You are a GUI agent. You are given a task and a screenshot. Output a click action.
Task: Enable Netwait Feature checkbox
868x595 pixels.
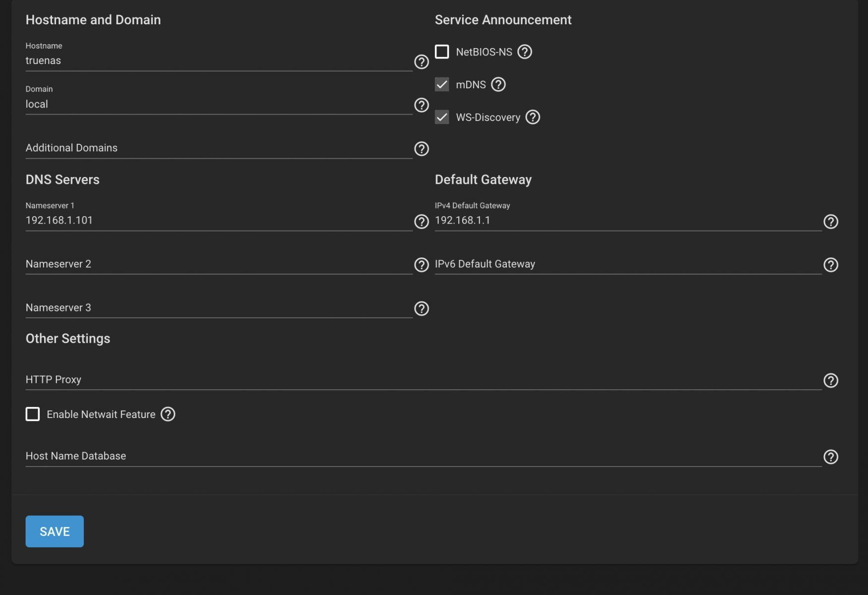(33, 414)
